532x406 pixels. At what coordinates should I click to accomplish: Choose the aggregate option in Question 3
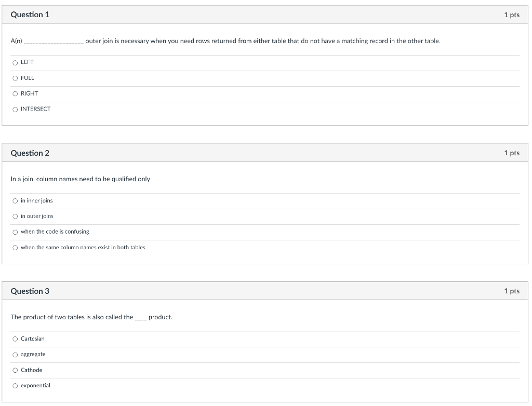(15, 355)
